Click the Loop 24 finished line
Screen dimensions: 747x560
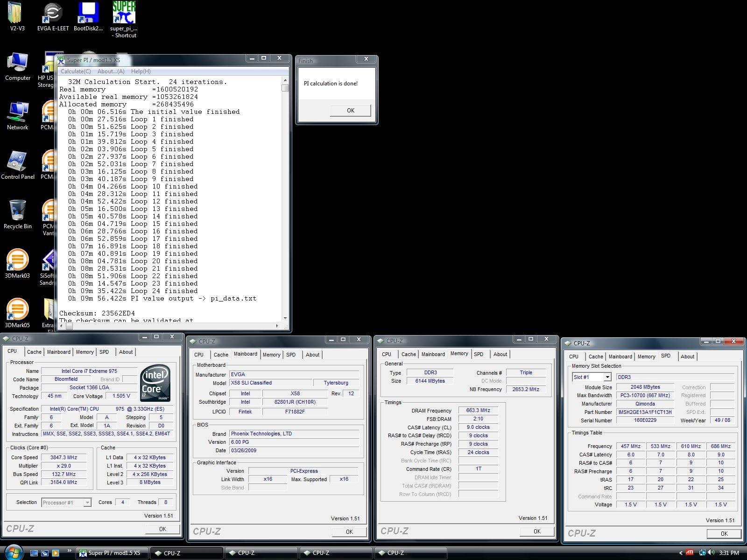pyautogui.click(x=133, y=291)
